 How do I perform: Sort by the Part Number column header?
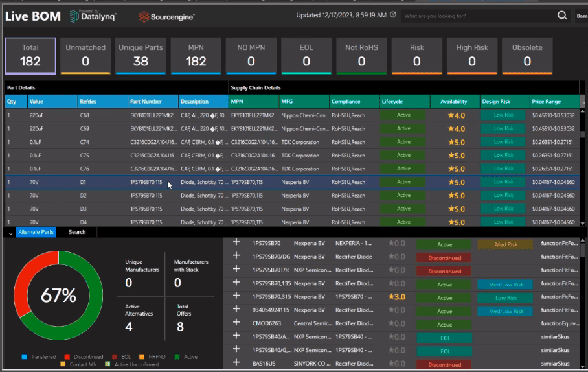pyautogui.click(x=153, y=101)
